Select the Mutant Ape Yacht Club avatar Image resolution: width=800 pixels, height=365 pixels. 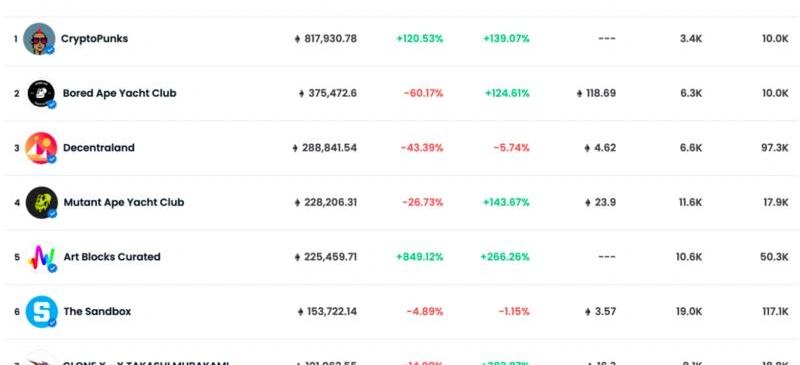(x=41, y=202)
